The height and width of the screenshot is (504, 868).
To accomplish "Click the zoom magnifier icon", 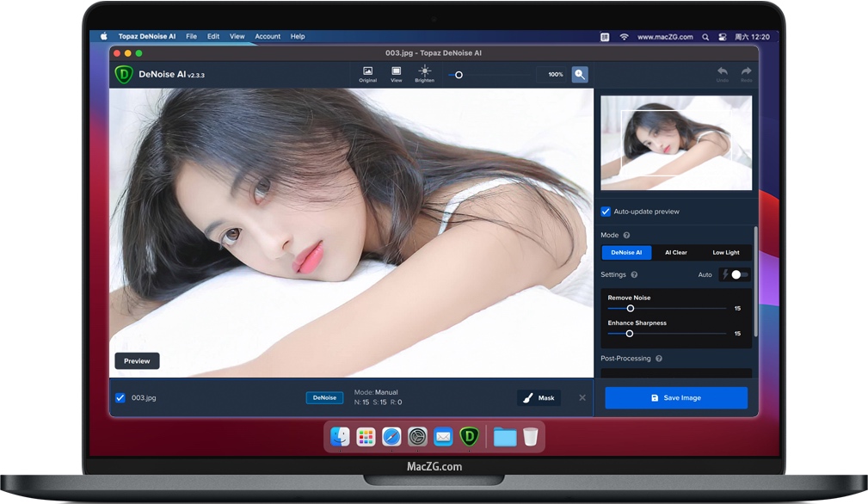I will (x=580, y=74).
